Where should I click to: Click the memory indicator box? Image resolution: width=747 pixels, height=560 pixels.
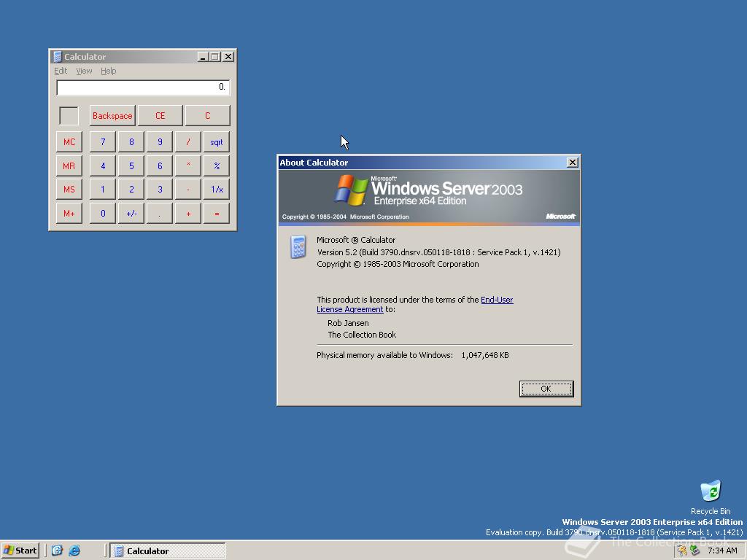click(x=69, y=116)
